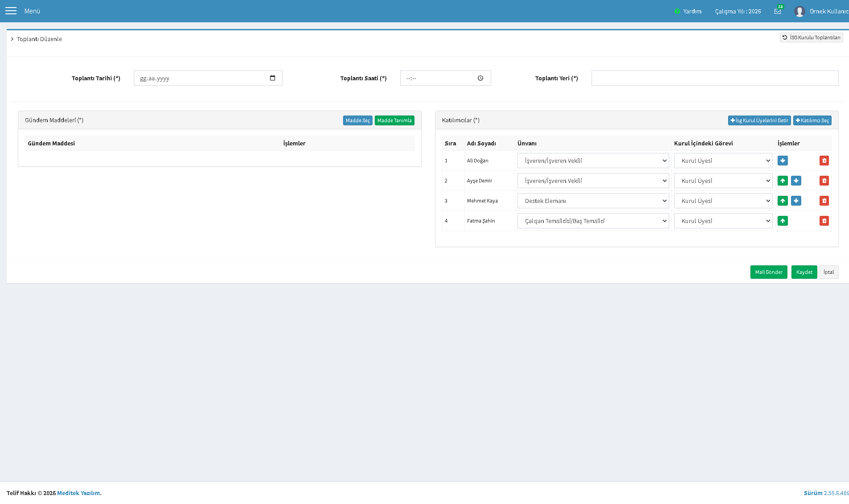Move Fatma Şahin up one row
849x504 pixels.
[783, 221]
